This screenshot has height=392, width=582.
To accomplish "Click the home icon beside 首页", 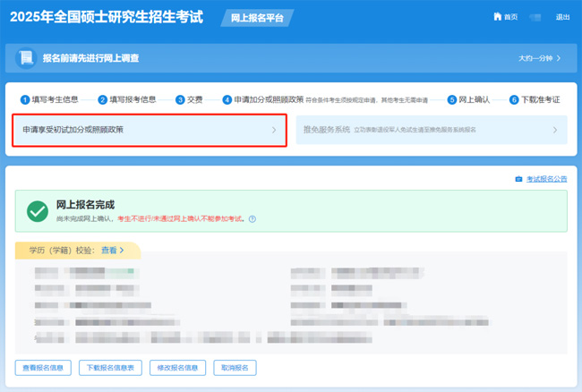I will [497, 17].
